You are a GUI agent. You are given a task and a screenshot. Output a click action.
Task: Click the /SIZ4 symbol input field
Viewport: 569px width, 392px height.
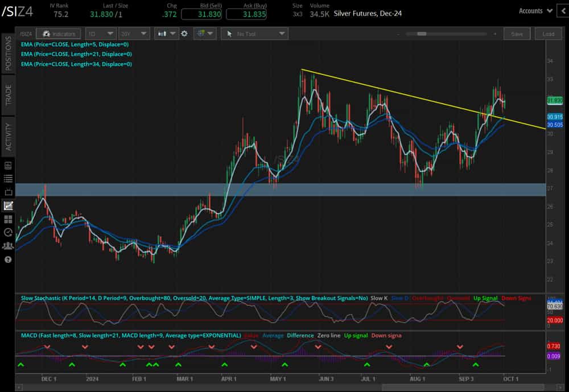click(26, 34)
